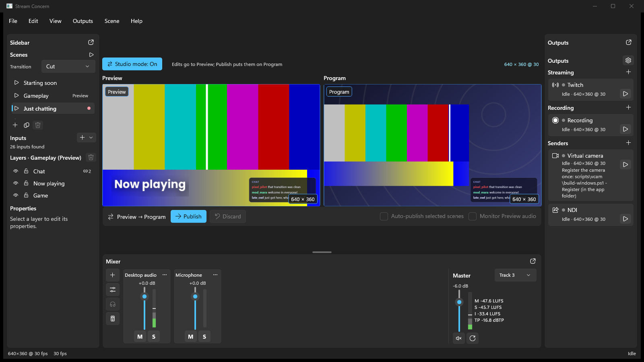644x362 pixels.
Task: Open the Help menu
Action: pyautogui.click(x=136, y=21)
